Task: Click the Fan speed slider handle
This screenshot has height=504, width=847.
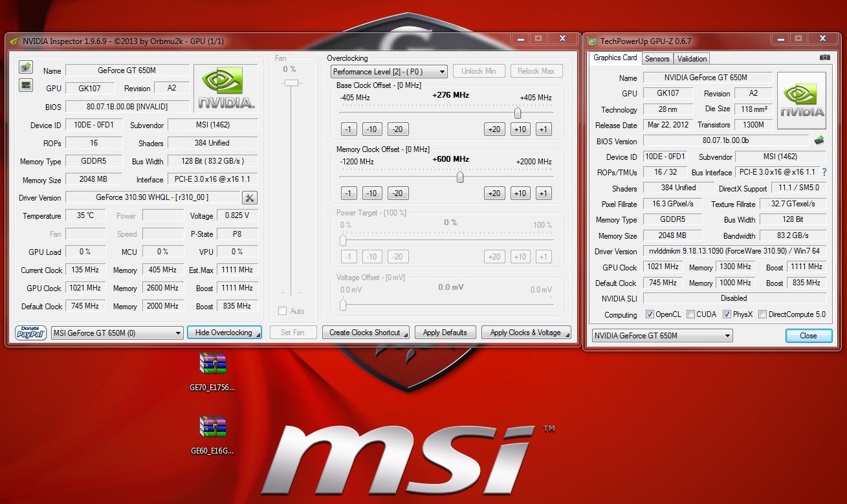Action: [292, 83]
